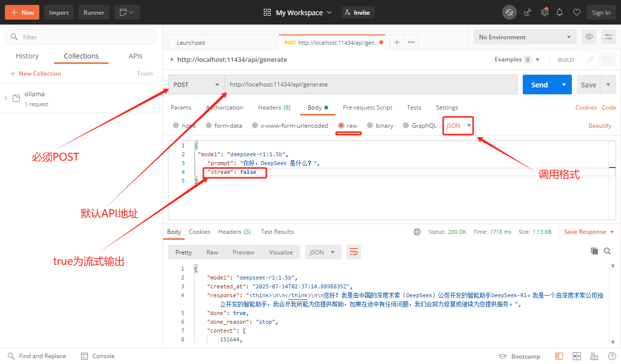Click the workspace grid icon beside My Workspace
The width and height of the screenshot is (621, 364).
click(267, 12)
